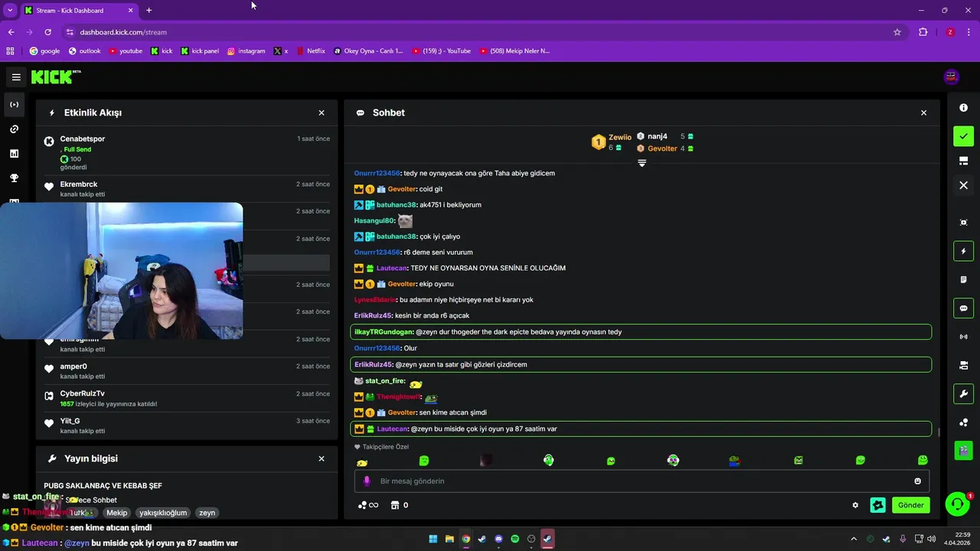Image resolution: width=980 pixels, height=551 pixels.
Task: Click the green clip button in right sidebar
Action: pos(963,451)
